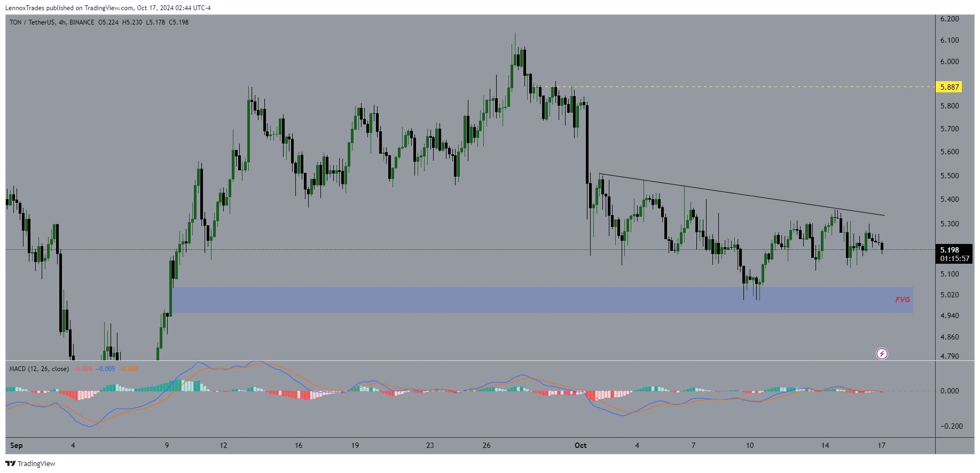This screenshot has width=980, height=473.
Task: Click the Oct label on time axis
Action: point(581,445)
